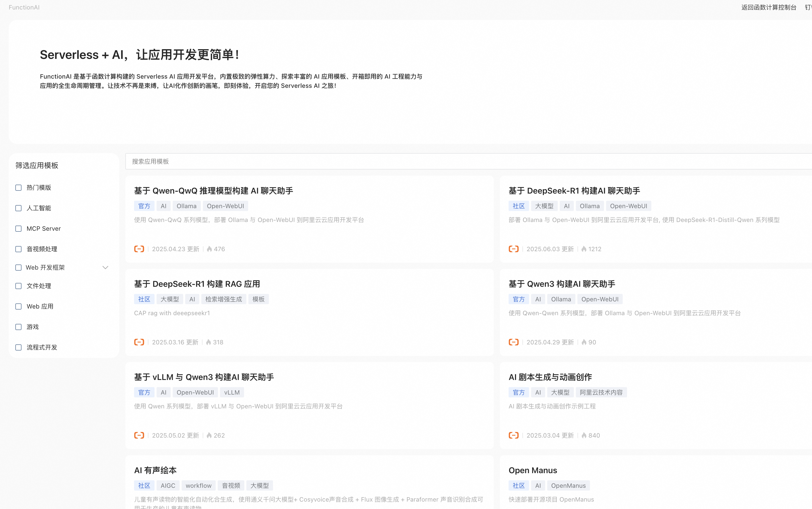This screenshot has width=812, height=509.
Task: Click 2025.06.03 更新 date text
Action: [x=550, y=249]
